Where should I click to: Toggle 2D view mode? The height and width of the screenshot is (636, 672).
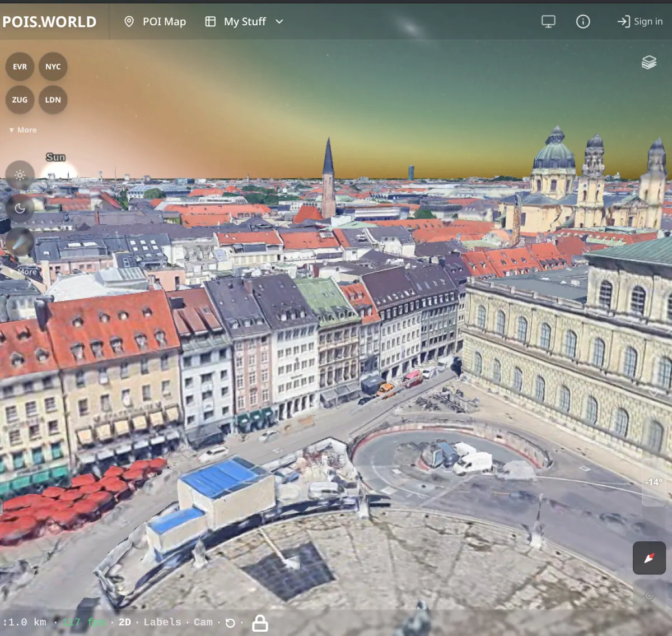(125, 622)
